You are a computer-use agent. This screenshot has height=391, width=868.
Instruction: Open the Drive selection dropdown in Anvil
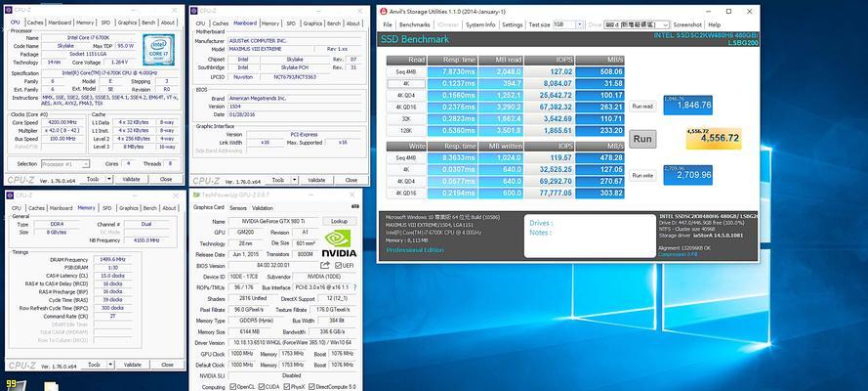coord(665,24)
